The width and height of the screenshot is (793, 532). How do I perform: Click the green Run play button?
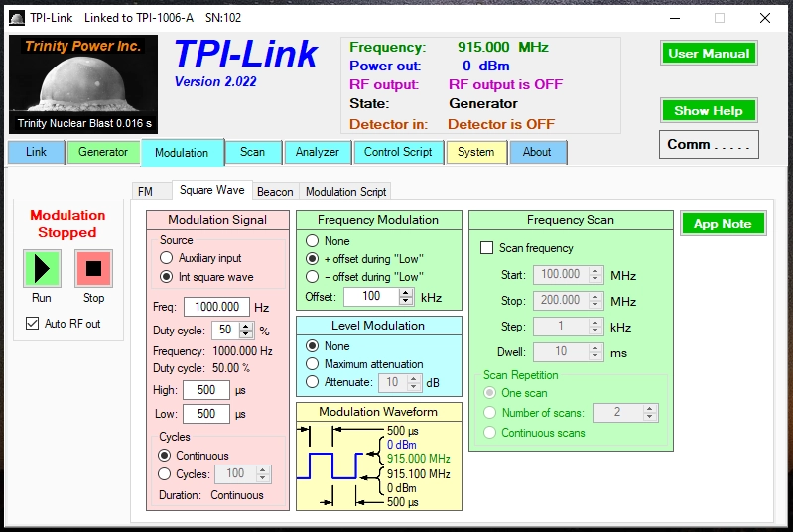pos(42,268)
